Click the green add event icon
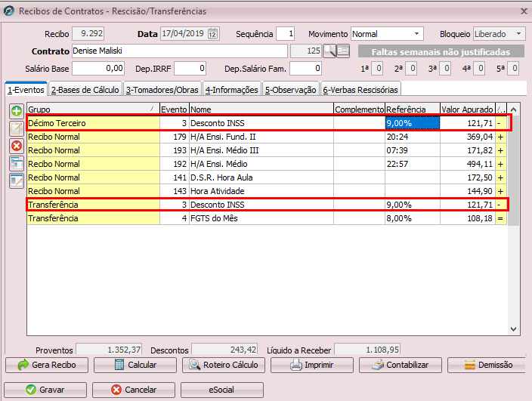This screenshot has width=532, height=401. (17, 111)
